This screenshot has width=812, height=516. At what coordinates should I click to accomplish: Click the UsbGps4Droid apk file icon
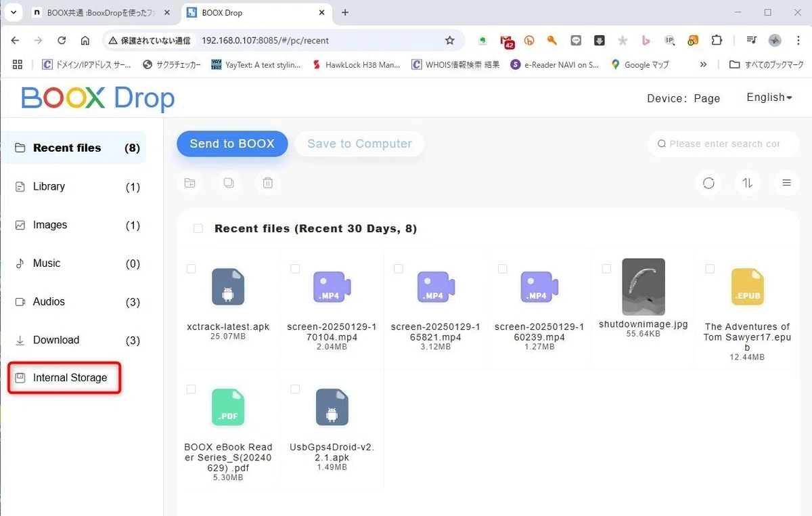click(x=332, y=407)
